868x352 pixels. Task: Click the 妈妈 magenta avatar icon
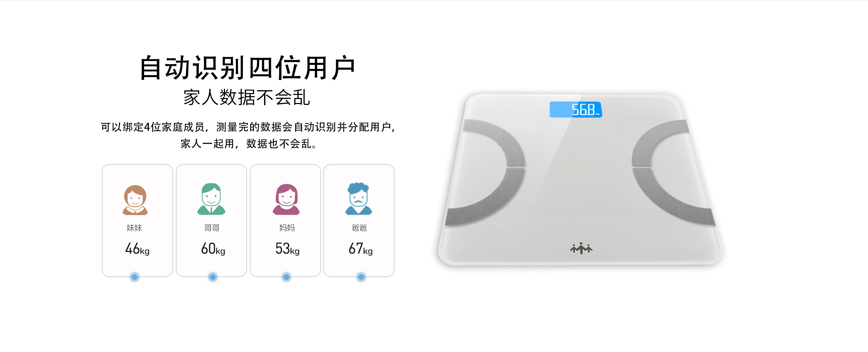coord(286,199)
